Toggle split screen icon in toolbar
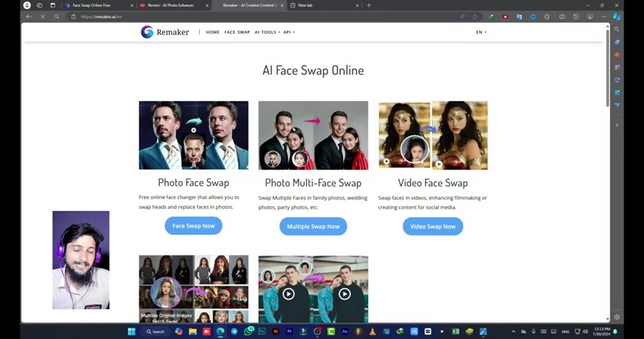This screenshot has height=339, width=644. click(x=562, y=17)
